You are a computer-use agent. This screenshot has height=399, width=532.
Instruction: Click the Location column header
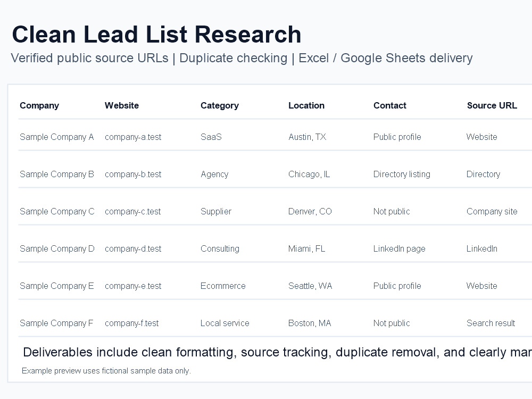pyautogui.click(x=306, y=105)
